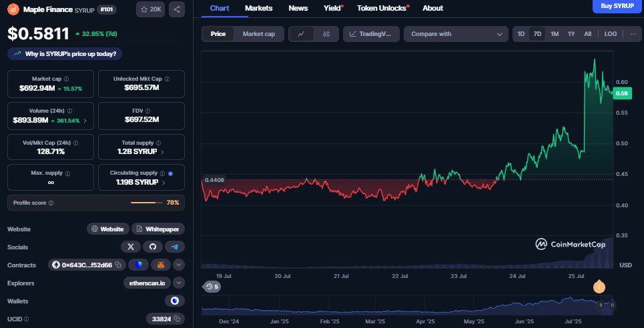
Task: Click the blue shield wallet icon
Action: (138, 265)
